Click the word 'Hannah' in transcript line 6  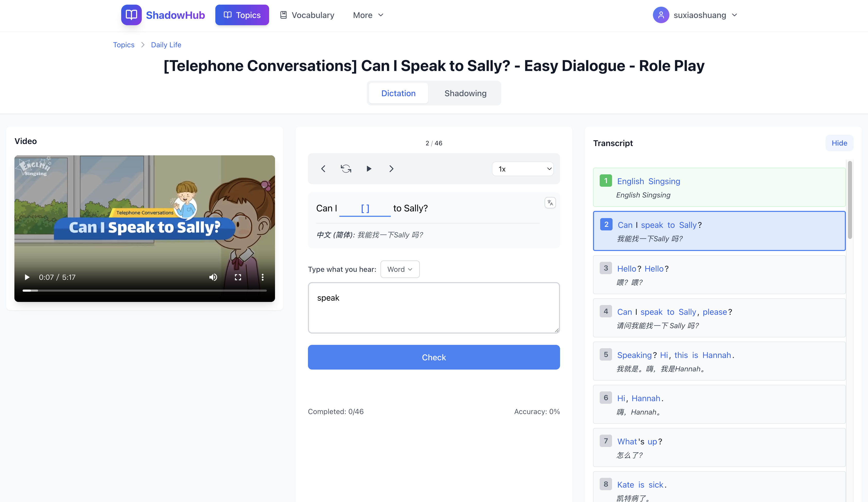click(646, 398)
